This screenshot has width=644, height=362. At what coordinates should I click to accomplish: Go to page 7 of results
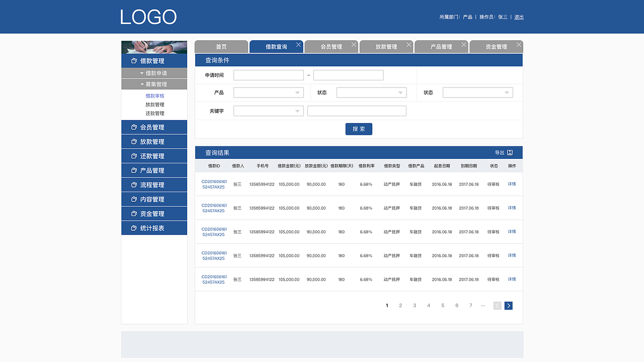tap(471, 306)
